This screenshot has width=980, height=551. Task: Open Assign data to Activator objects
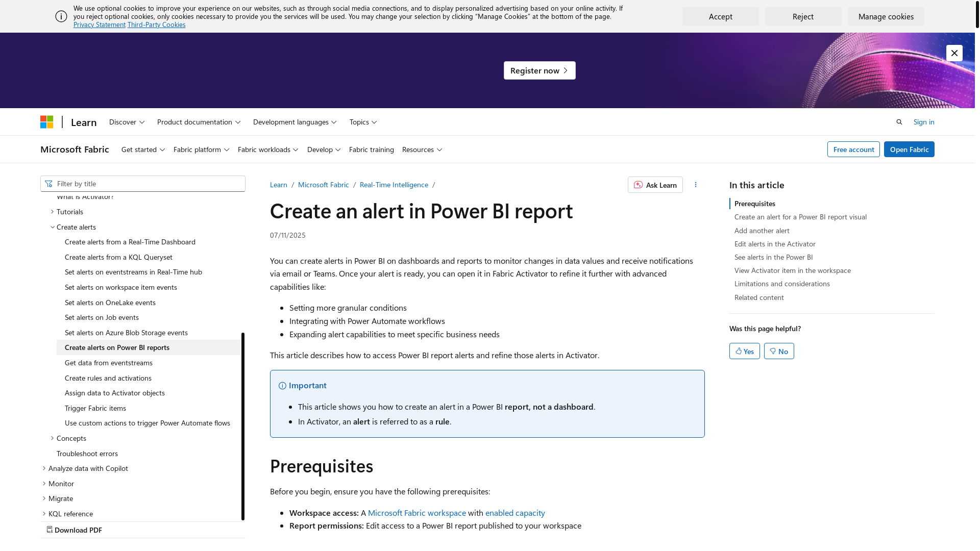point(115,393)
